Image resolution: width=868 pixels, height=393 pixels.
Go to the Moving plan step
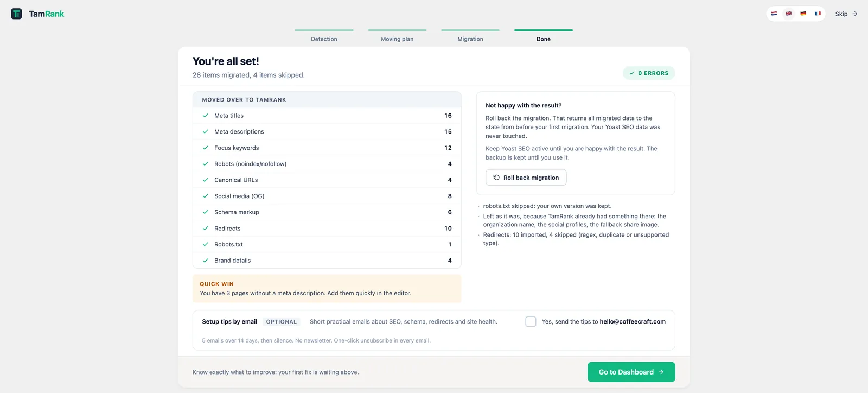click(397, 36)
